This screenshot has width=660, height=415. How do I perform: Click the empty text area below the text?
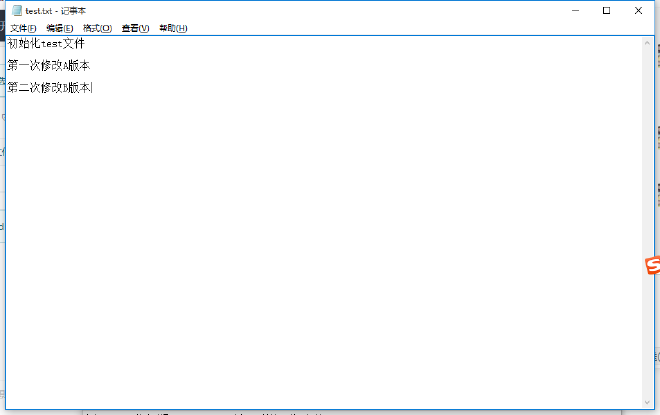tap(320, 250)
